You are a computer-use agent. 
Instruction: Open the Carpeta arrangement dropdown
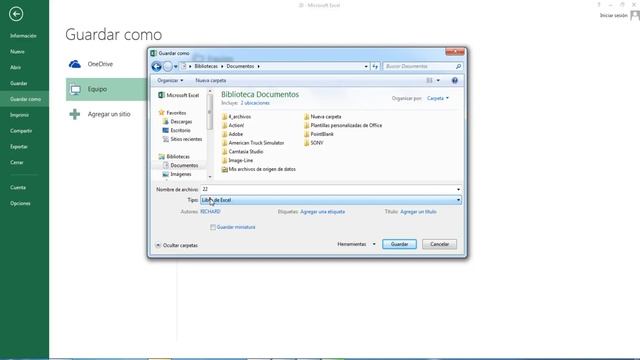[x=438, y=98]
